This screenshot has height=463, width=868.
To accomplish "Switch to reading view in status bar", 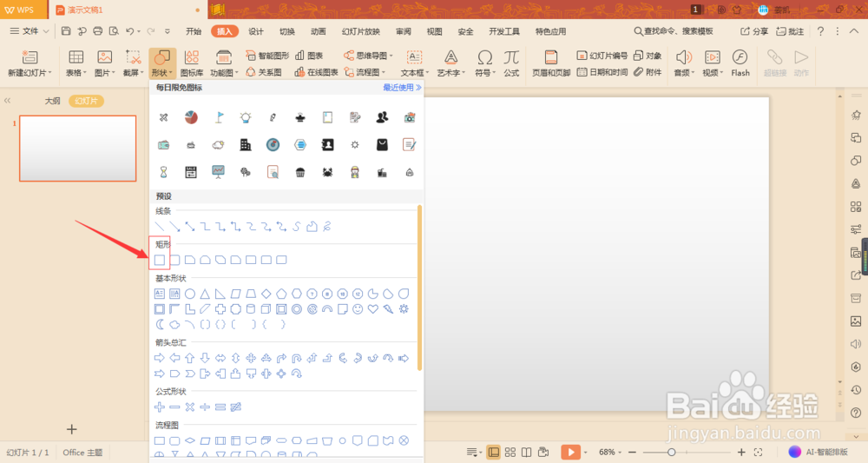I will tap(527, 453).
